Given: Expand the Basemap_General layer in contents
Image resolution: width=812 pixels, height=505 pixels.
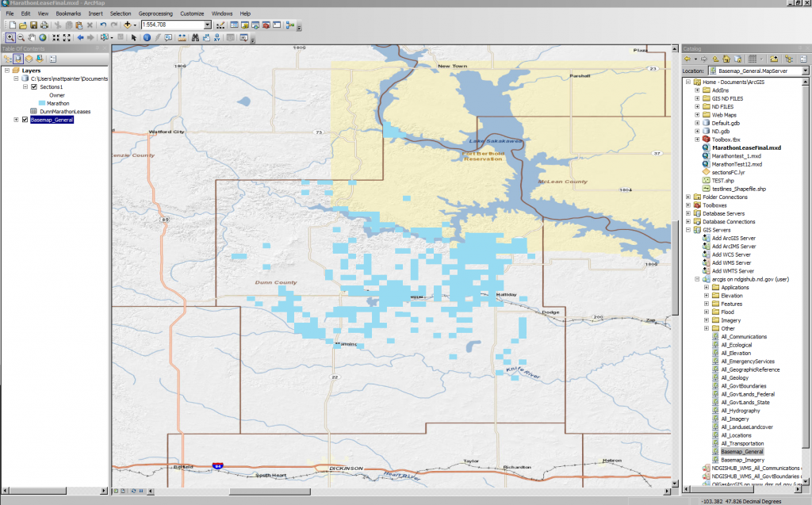Looking at the screenshot, I should (x=16, y=120).
